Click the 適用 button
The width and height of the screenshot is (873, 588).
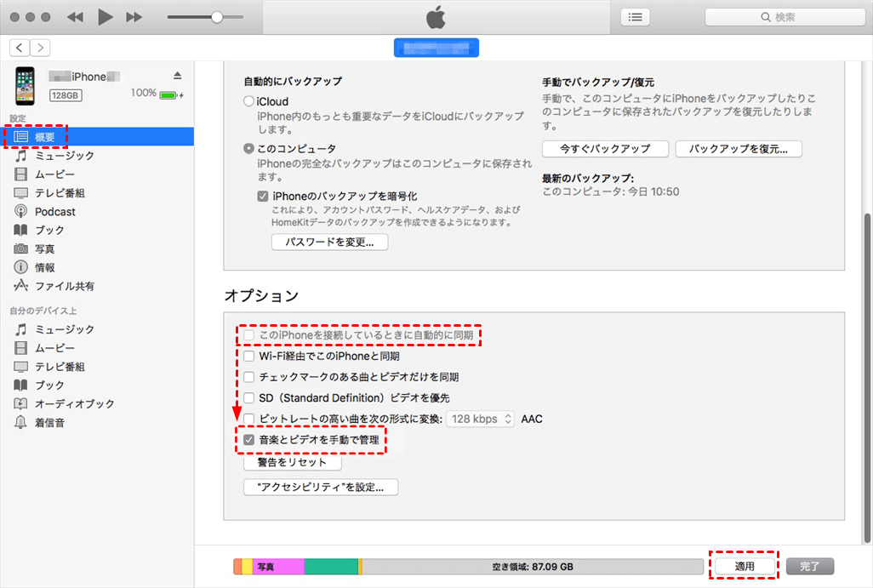pyautogui.click(x=745, y=566)
